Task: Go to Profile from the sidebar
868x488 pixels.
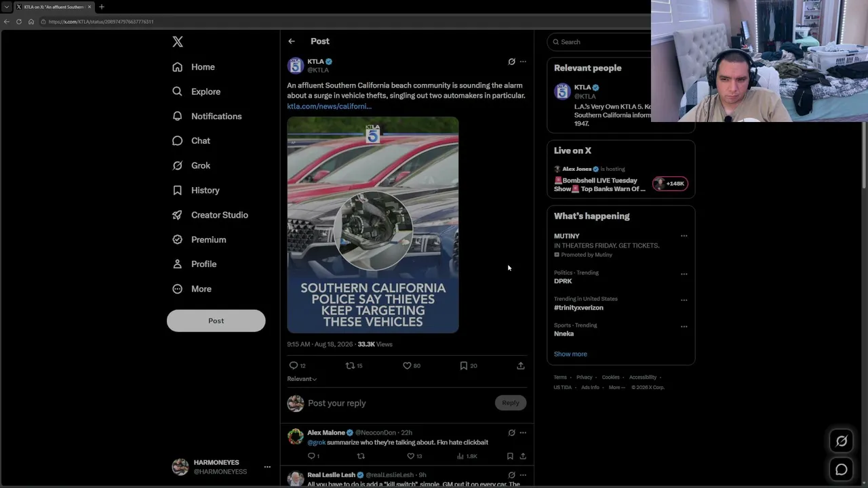Action: [195, 264]
